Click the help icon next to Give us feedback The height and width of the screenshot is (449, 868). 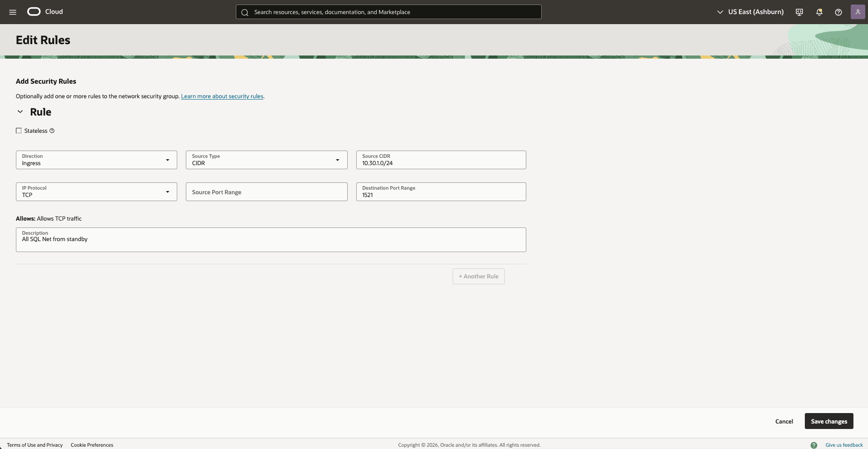click(814, 445)
